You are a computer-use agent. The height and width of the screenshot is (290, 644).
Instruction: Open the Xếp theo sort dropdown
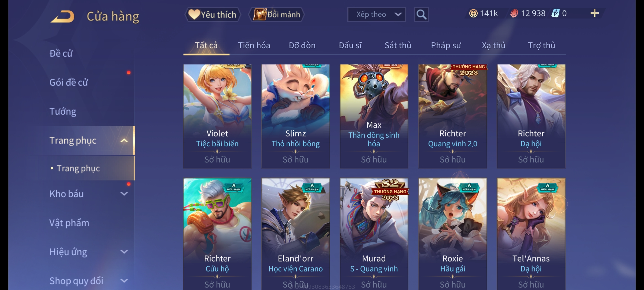(x=376, y=15)
